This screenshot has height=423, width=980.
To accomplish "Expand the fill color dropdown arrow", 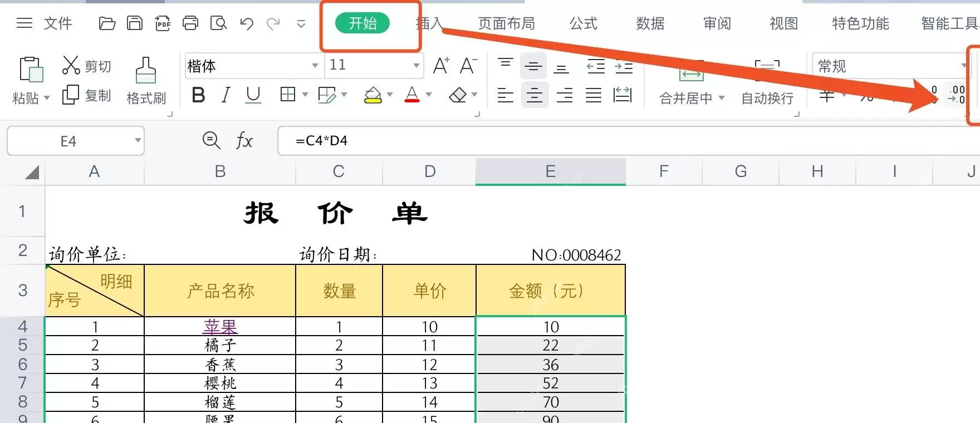I will [x=390, y=95].
